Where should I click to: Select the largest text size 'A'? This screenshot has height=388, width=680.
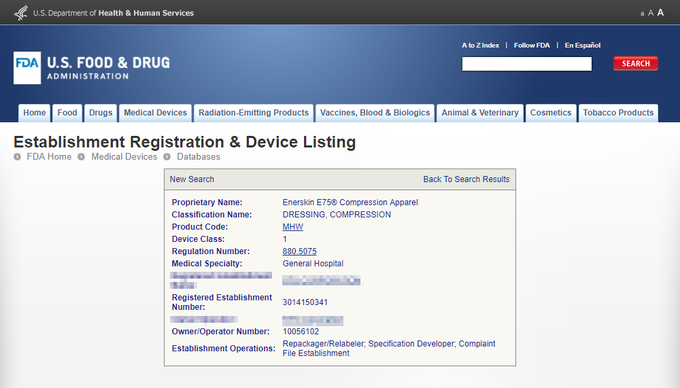[x=660, y=13]
